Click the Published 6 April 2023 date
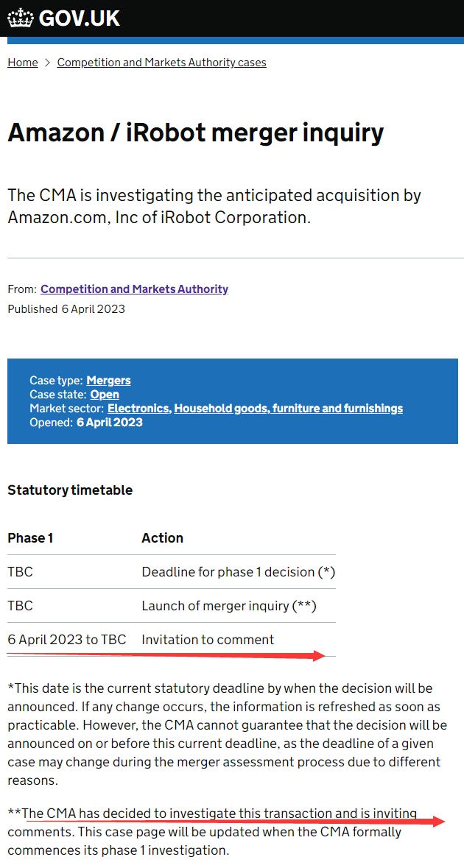 point(66,309)
